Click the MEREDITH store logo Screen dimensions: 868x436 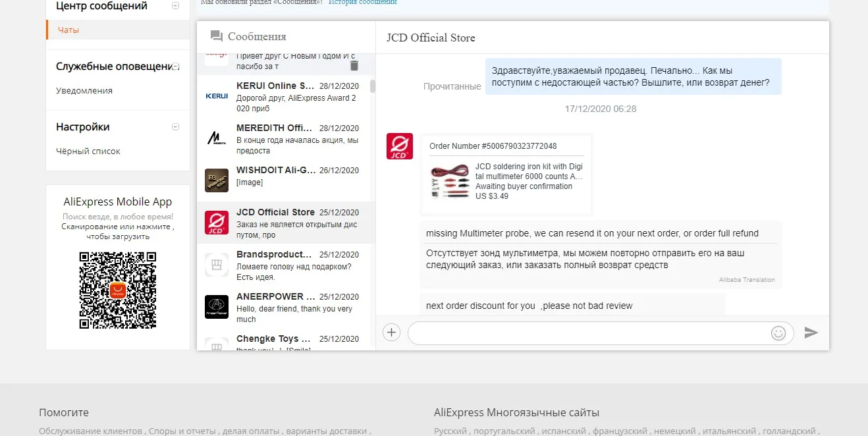click(217, 138)
